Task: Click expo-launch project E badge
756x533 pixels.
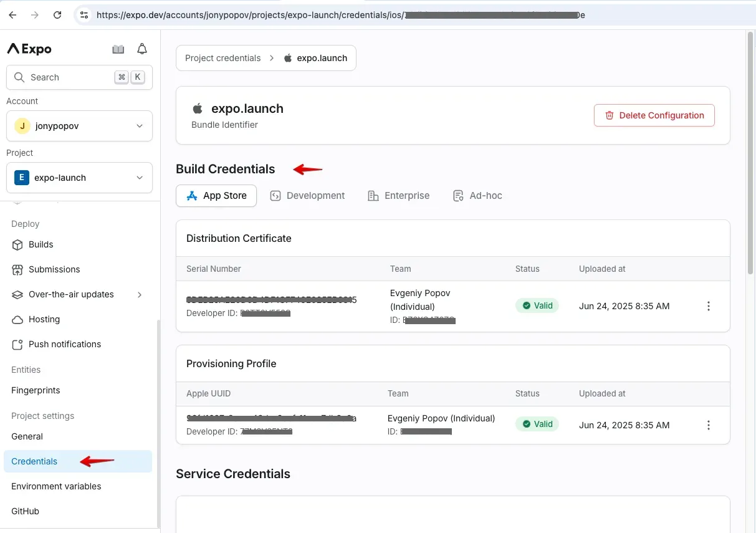Action: coord(22,178)
